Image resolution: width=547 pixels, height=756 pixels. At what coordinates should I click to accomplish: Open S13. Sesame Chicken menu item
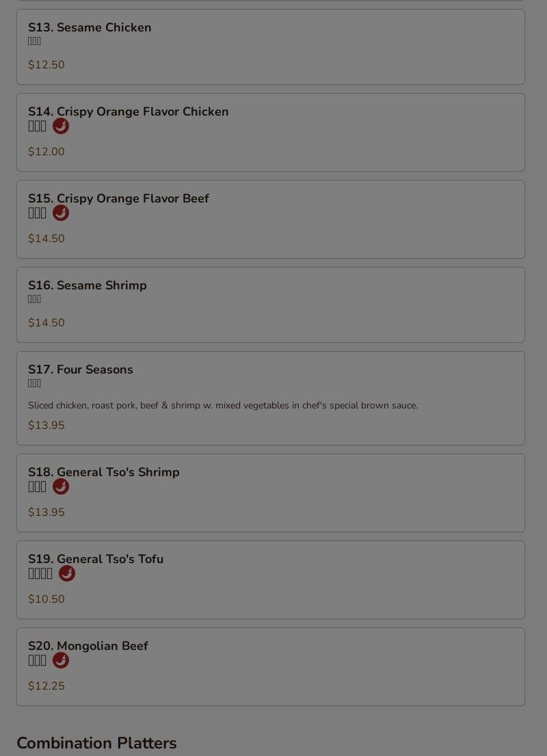(x=270, y=47)
